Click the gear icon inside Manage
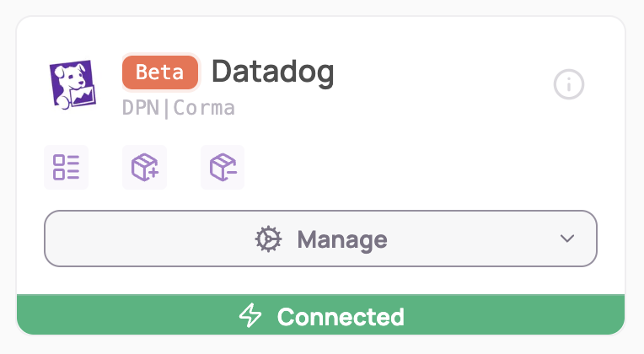Screen dimensions: 644x354 (x=268, y=239)
